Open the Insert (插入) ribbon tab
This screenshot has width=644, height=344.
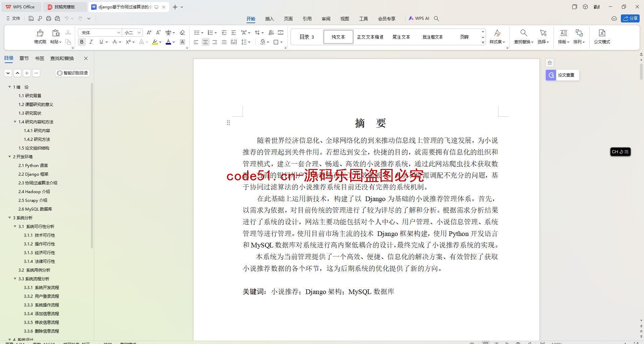click(x=269, y=19)
